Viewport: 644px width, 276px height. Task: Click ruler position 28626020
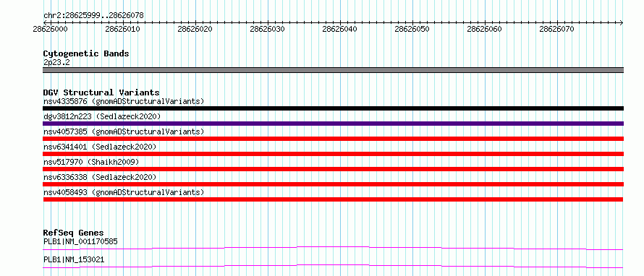pos(195,29)
